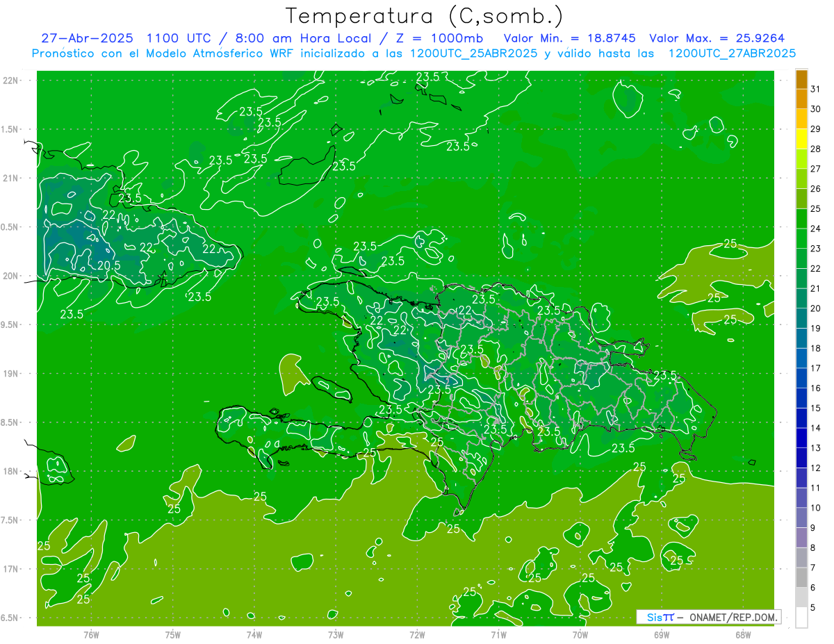Click the yellow legend band between 28 and 29
Screen dimensions: 834x644
tap(801, 139)
